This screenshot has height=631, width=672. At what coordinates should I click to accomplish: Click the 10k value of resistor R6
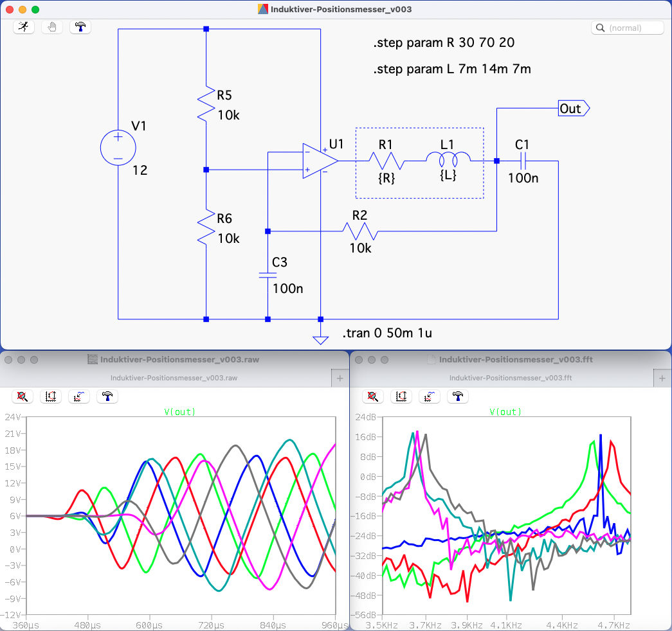228,238
